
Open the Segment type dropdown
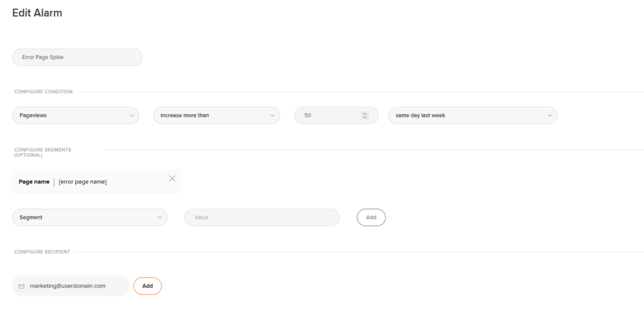(x=89, y=217)
